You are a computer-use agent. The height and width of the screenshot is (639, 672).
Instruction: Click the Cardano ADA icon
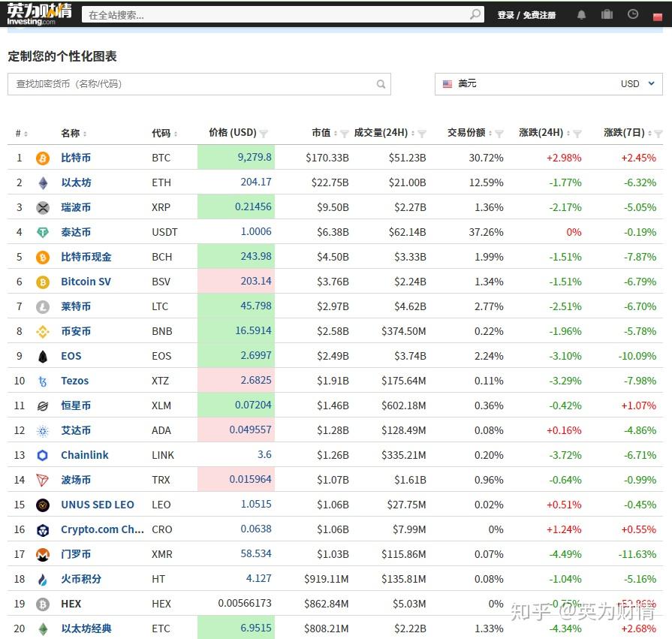[x=43, y=431]
